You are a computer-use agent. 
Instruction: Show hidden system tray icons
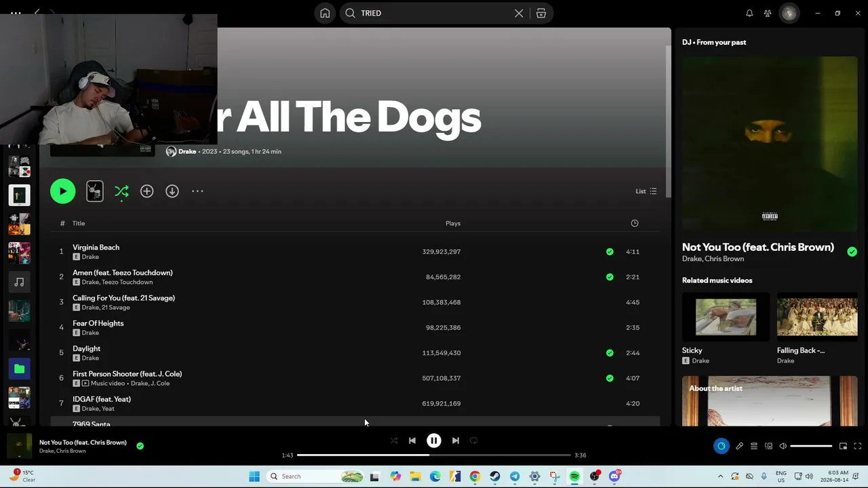720,476
